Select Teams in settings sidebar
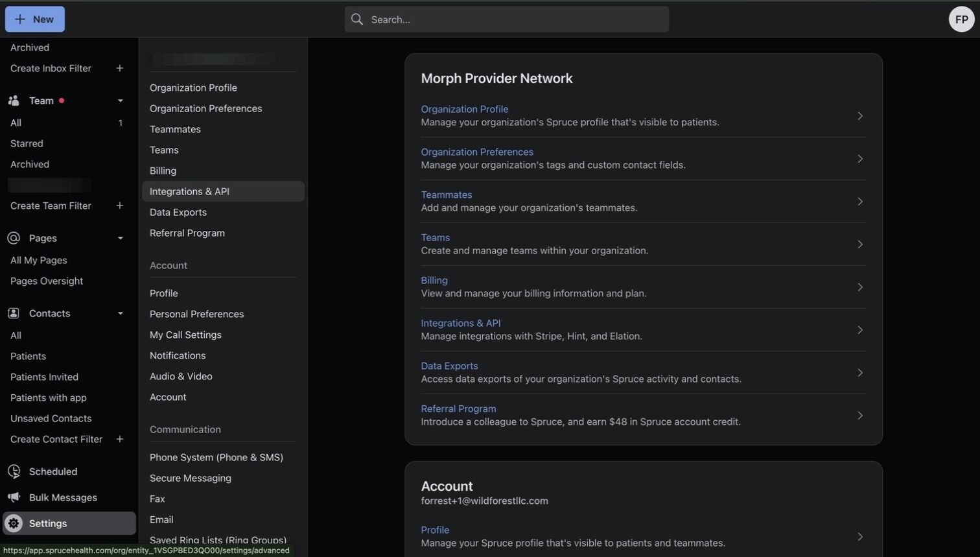Image resolution: width=980 pixels, height=557 pixels. click(164, 150)
